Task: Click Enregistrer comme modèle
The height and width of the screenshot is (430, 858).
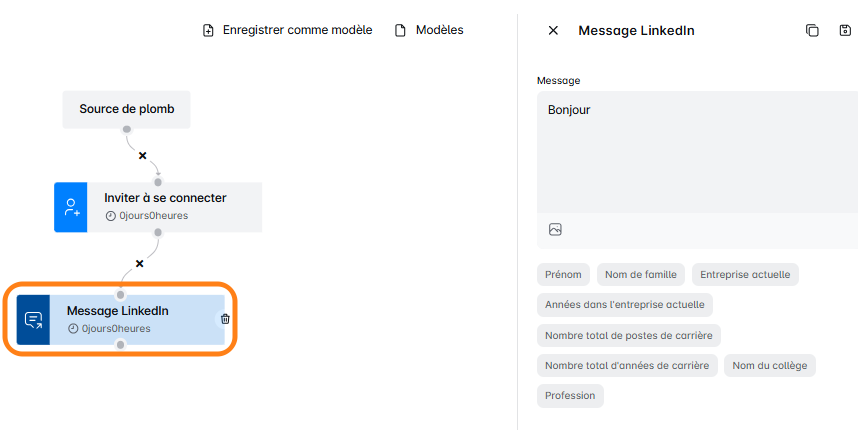Action: coord(287,30)
